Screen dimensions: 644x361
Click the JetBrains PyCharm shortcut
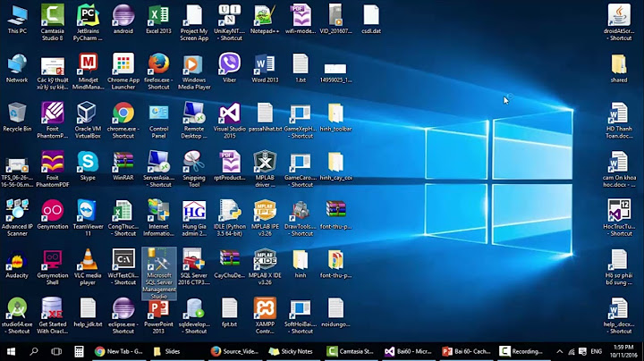point(88,21)
